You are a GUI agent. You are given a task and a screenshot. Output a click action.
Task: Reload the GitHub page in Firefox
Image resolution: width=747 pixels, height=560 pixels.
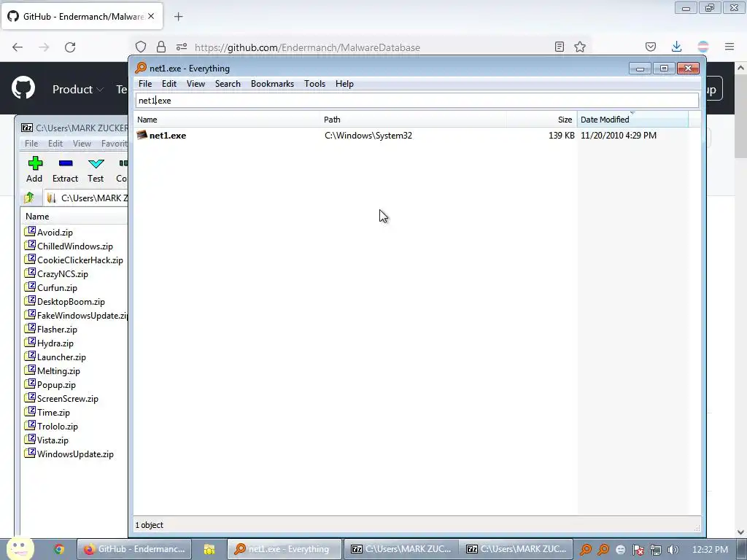tap(70, 47)
